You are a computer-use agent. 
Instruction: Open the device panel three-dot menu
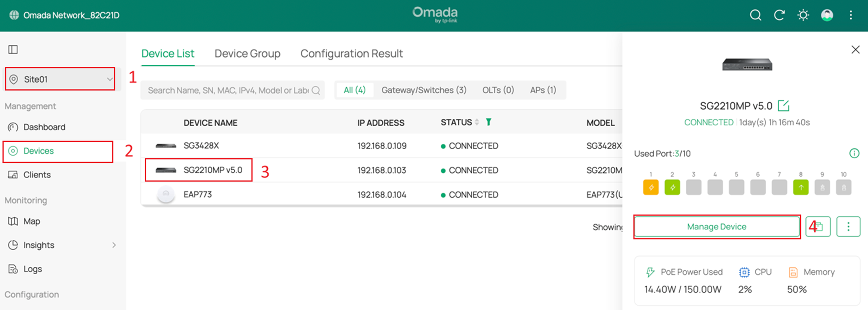tap(848, 227)
